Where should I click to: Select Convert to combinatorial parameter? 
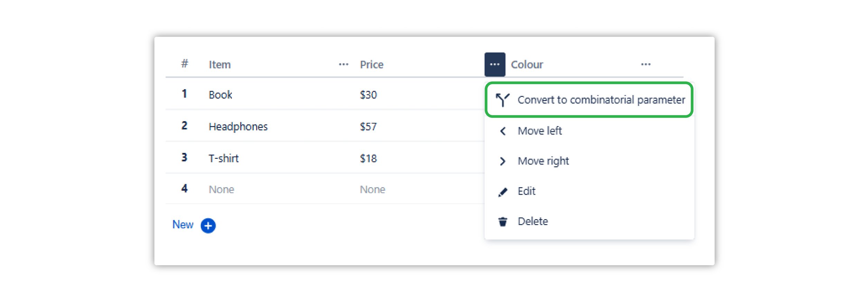pos(601,100)
